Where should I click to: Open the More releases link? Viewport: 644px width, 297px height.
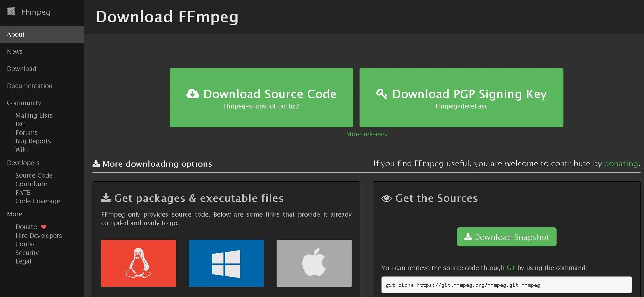pyautogui.click(x=366, y=134)
